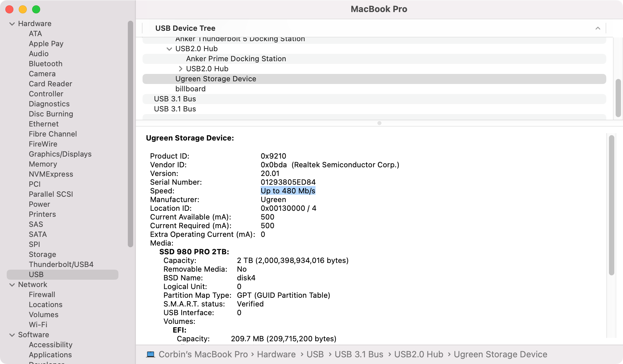Select Accessibility under Software
The image size is (623, 364).
(x=51, y=345)
